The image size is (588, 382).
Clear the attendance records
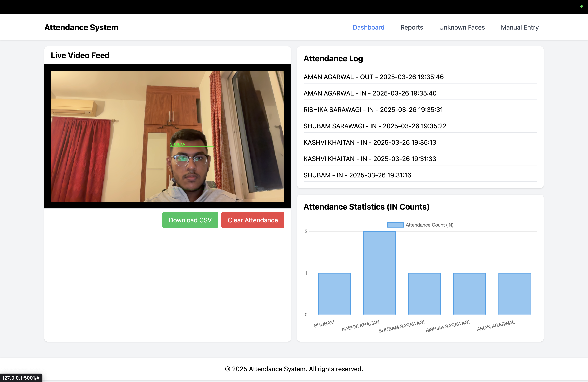[x=252, y=220]
